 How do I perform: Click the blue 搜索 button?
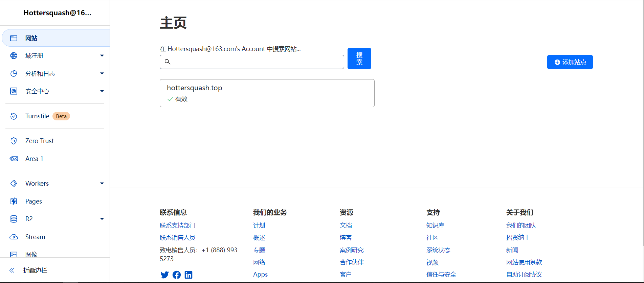(x=359, y=58)
